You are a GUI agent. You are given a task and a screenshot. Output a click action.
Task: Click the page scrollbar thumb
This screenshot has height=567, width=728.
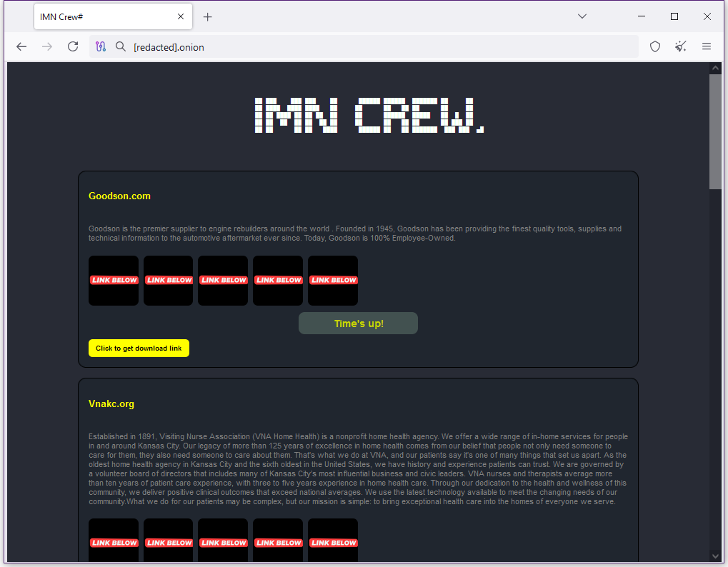tap(715, 132)
